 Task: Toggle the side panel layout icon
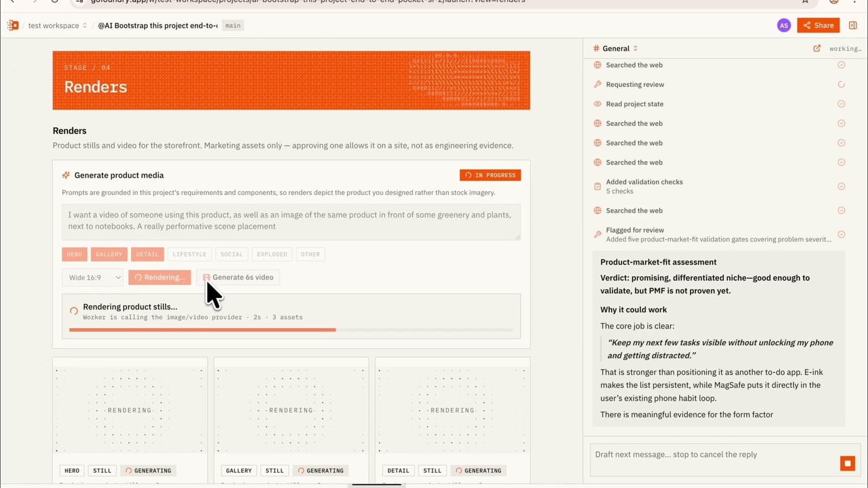(x=853, y=25)
